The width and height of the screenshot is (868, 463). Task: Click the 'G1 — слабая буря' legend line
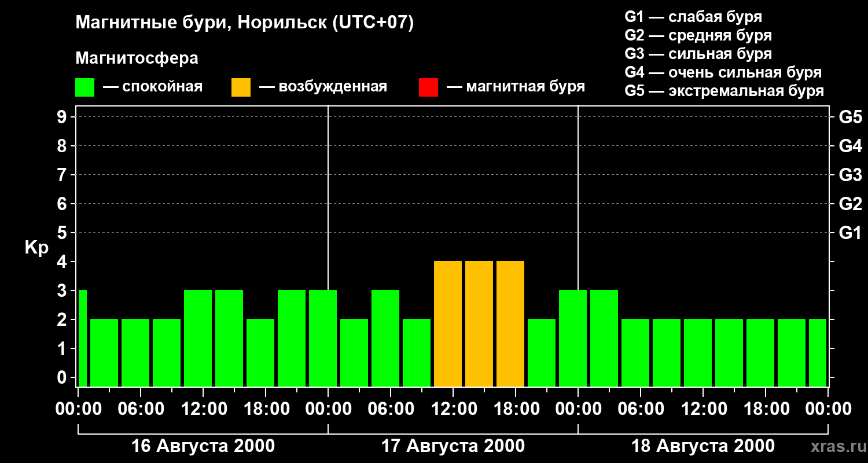click(x=693, y=17)
